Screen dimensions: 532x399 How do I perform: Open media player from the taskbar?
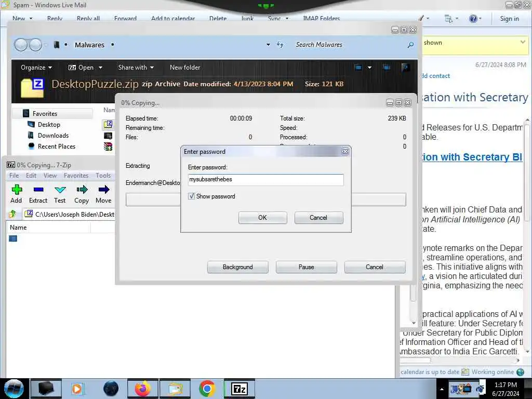pyautogui.click(x=78, y=389)
